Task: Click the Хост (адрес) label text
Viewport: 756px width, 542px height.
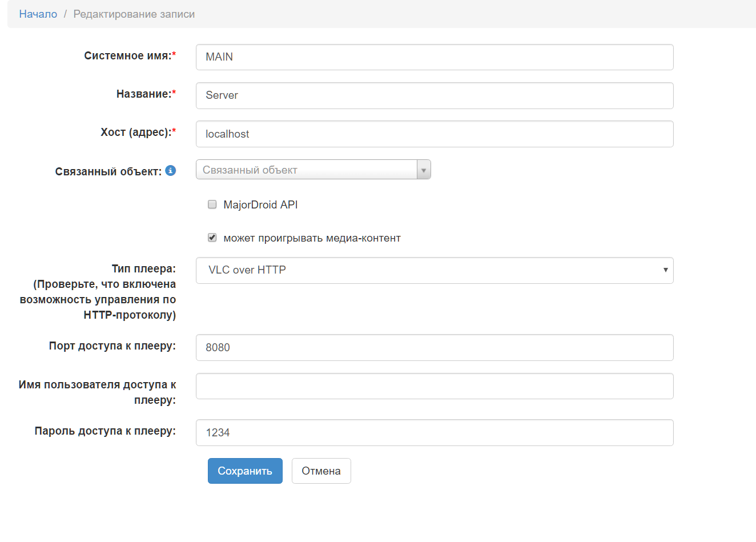Action: click(x=135, y=133)
